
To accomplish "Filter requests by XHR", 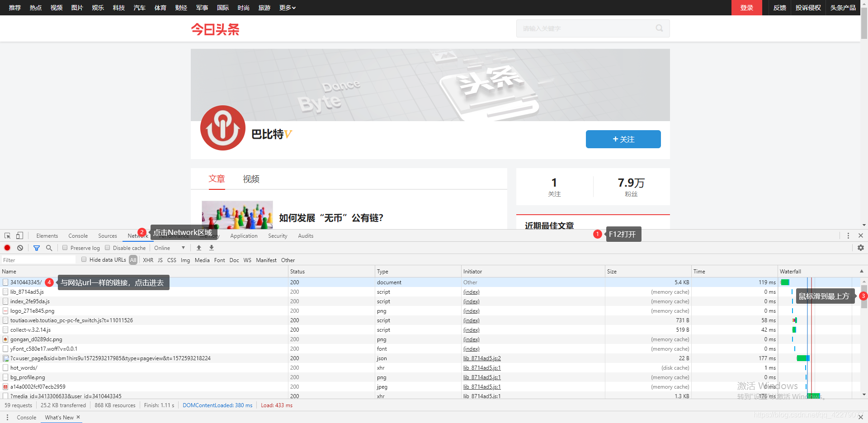I will coord(148,260).
